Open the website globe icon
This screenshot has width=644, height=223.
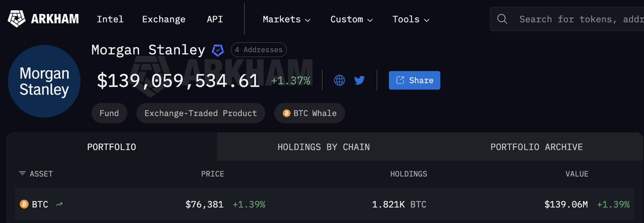pyautogui.click(x=339, y=81)
